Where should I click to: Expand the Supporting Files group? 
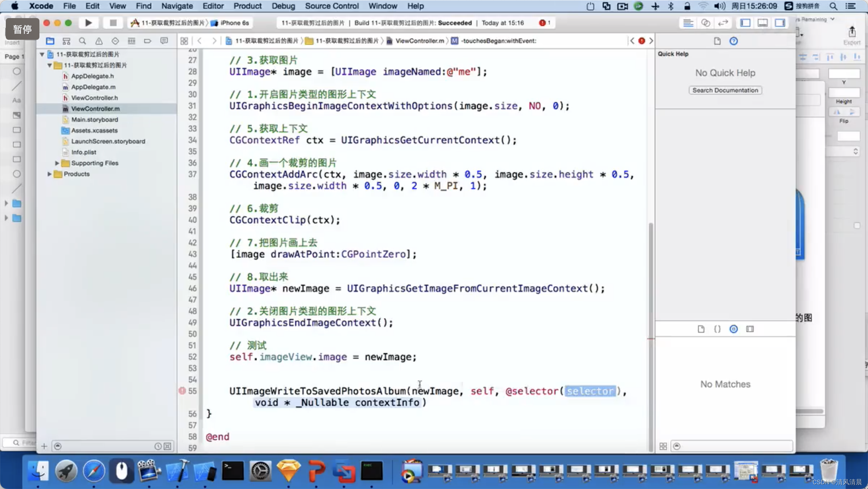(57, 163)
